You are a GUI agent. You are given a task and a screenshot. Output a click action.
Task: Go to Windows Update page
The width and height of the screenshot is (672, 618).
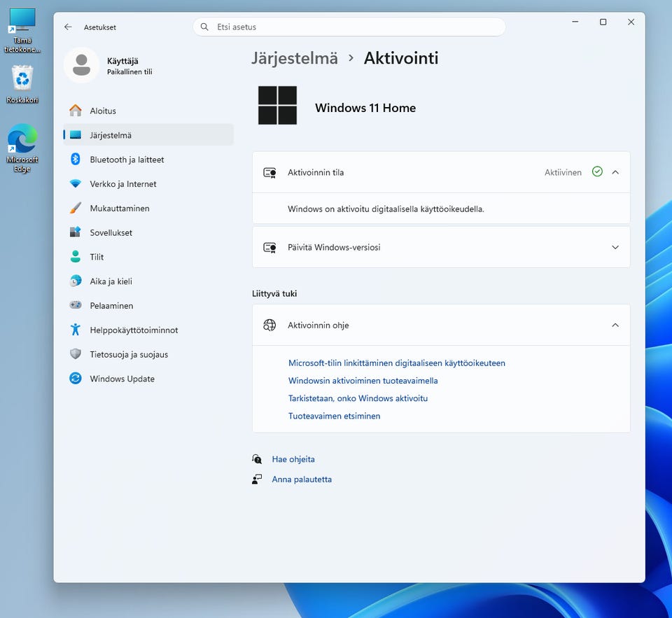point(148,379)
